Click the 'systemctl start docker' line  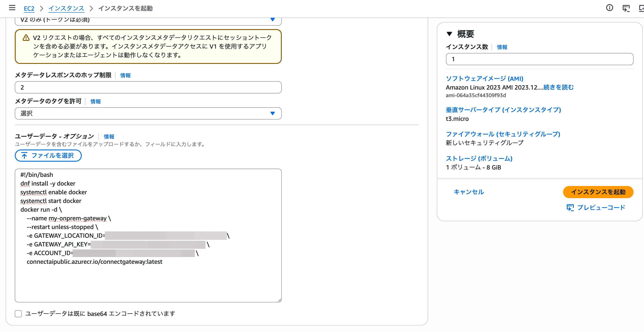pyautogui.click(x=51, y=201)
